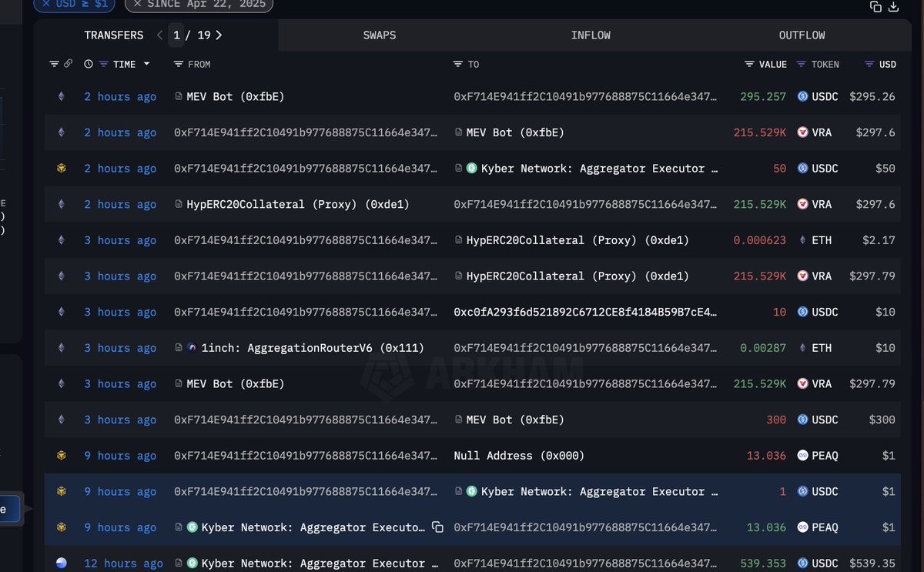924x572 pixels.
Task: Open the OUTFLOW tab
Action: (x=802, y=35)
